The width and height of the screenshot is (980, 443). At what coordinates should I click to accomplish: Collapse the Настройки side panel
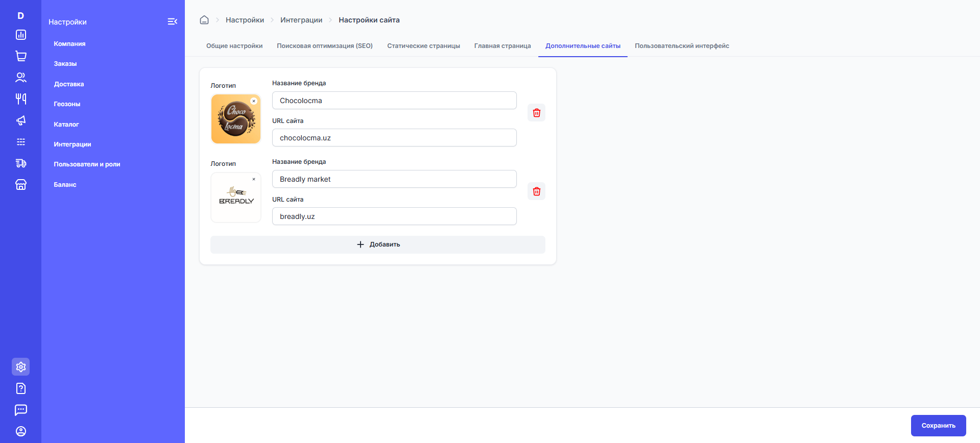point(172,21)
